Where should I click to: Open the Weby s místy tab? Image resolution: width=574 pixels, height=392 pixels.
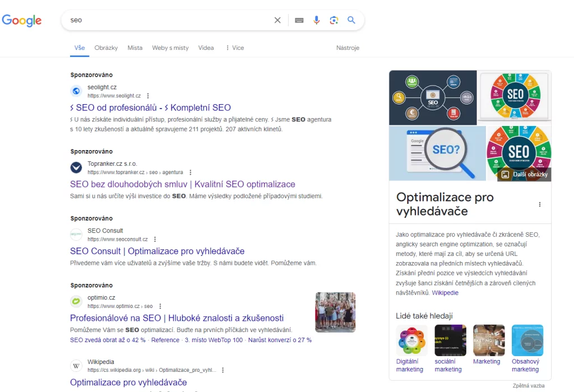pyautogui.click(x=170, y=48)
